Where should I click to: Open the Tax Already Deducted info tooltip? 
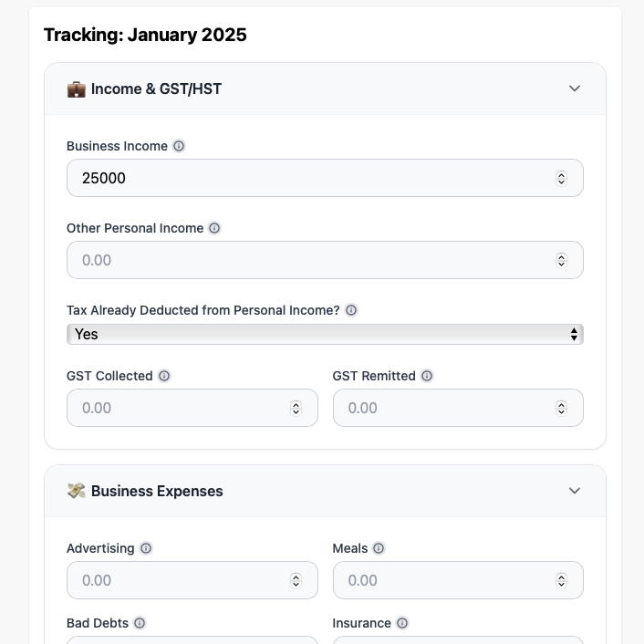click(351, 310)
